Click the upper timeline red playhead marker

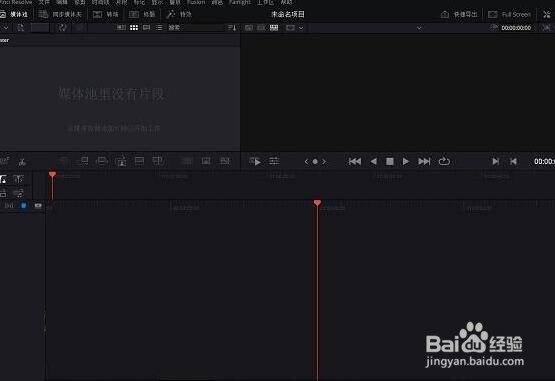(x=52, y=174)
